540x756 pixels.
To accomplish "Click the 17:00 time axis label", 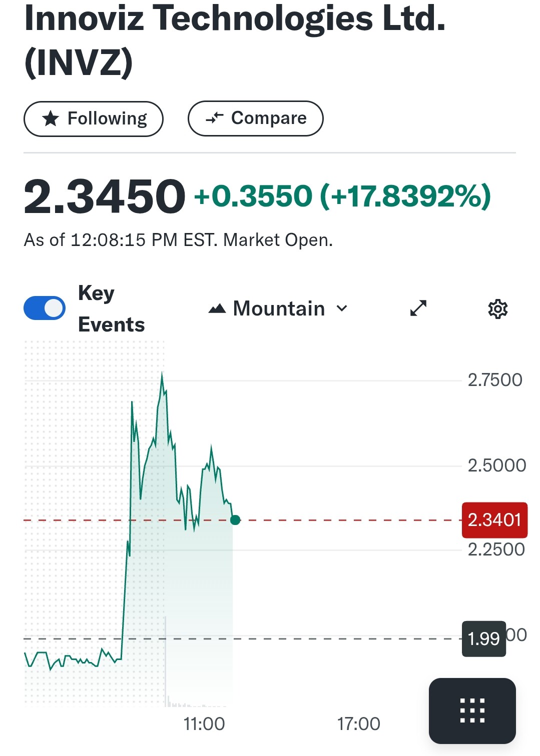I will click(x=358, y=723).
